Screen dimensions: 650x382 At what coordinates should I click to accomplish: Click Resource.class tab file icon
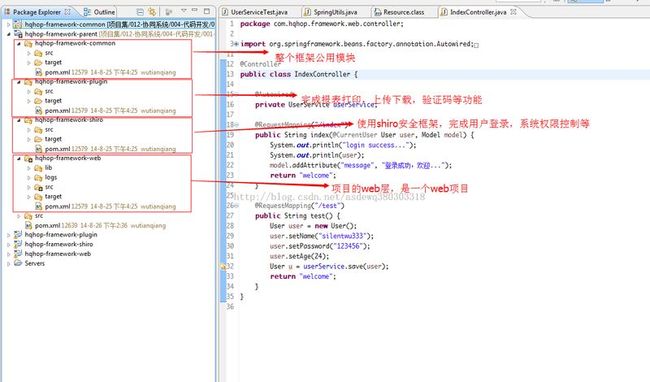tap(378, 12)
